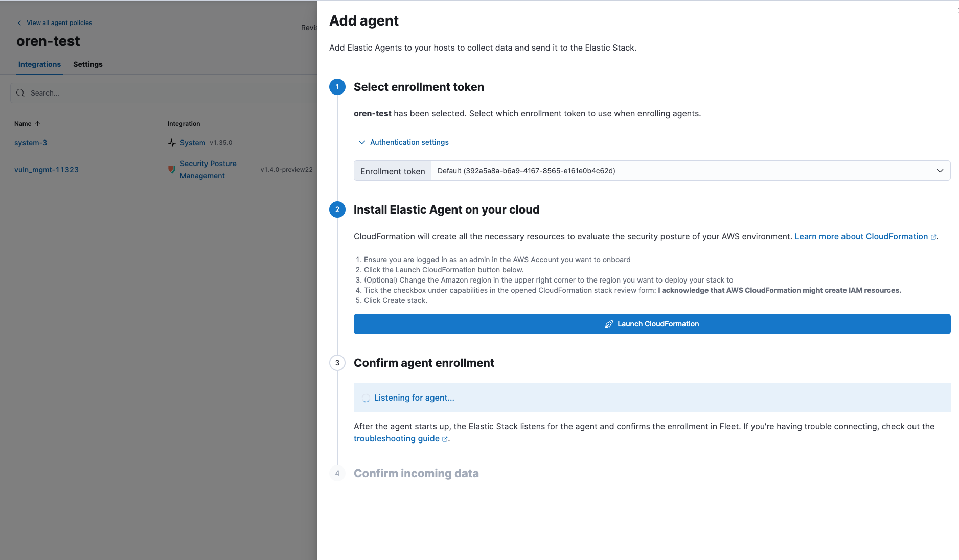
Task: Click the step 3 badge for Confirm agent enrollment
Action: 337,363
